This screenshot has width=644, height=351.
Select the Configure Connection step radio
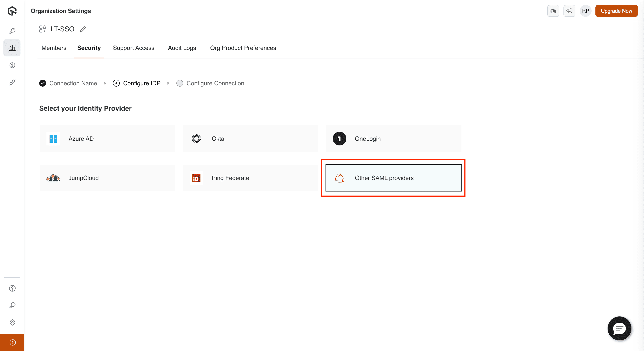coord(180,83)
